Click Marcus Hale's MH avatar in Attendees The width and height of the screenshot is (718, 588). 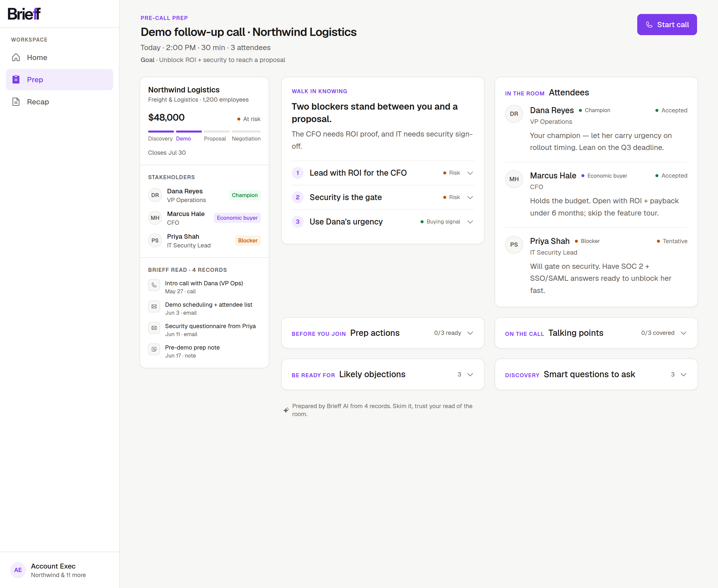click(514, 179)
